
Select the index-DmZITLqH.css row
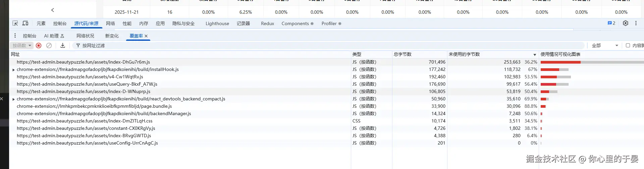326,121
